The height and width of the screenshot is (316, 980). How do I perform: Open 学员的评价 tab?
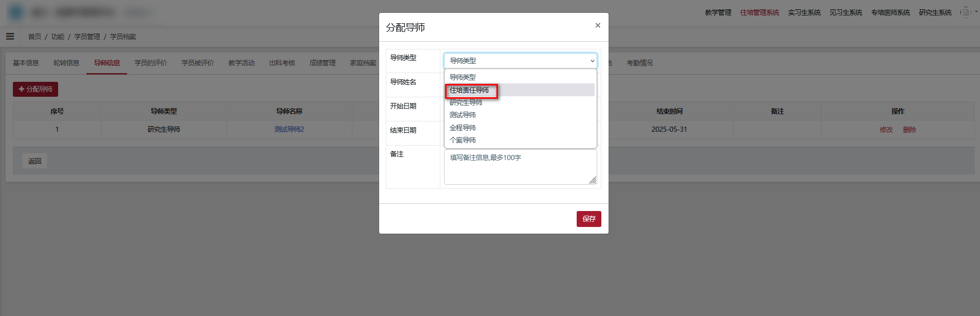pos(151,63)
